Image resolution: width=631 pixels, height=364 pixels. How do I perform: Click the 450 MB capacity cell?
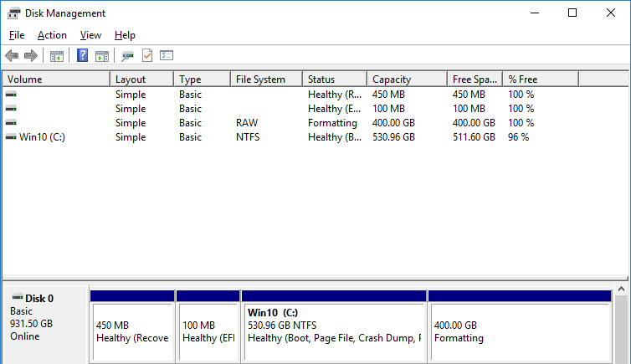pos(388,95)
